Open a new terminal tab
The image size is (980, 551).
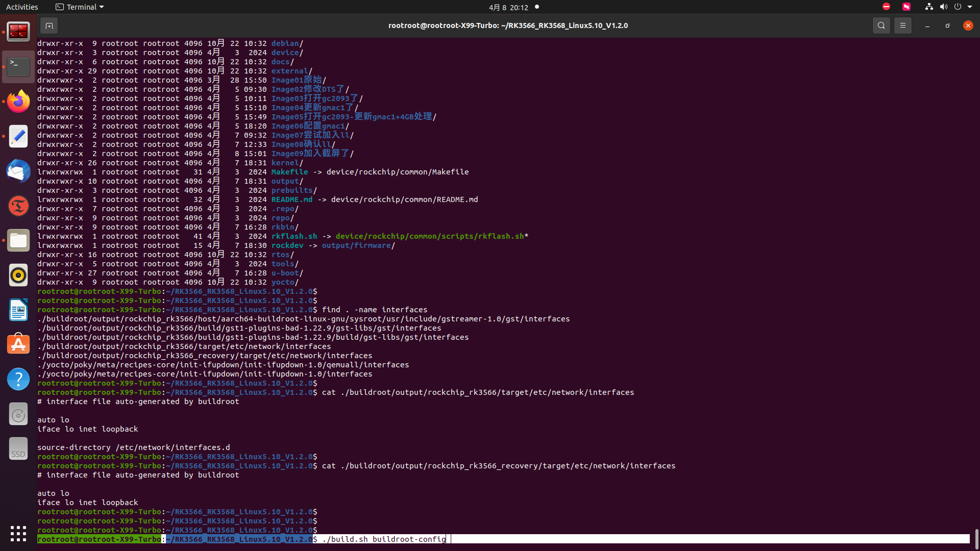click(x=49, y=26)
